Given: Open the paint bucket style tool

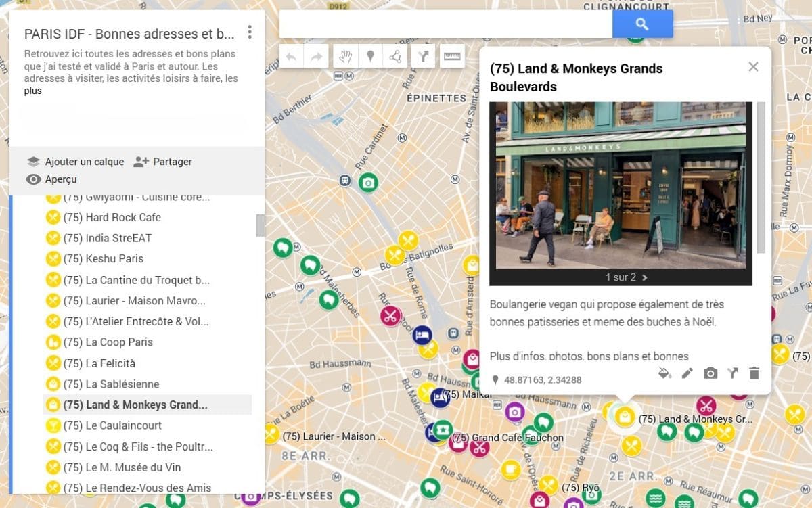Looking at the screenshot, I should tap(664, 373).
